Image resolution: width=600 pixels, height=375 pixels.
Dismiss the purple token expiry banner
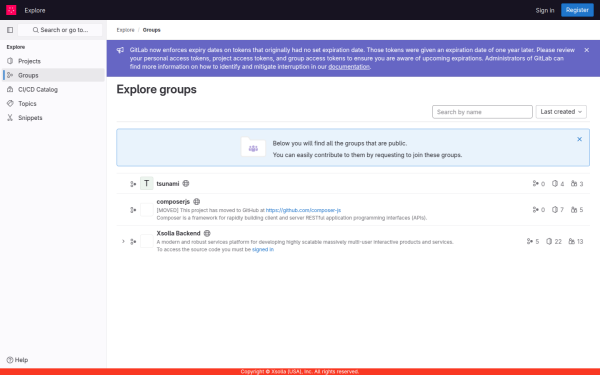(x=587, y=50)
